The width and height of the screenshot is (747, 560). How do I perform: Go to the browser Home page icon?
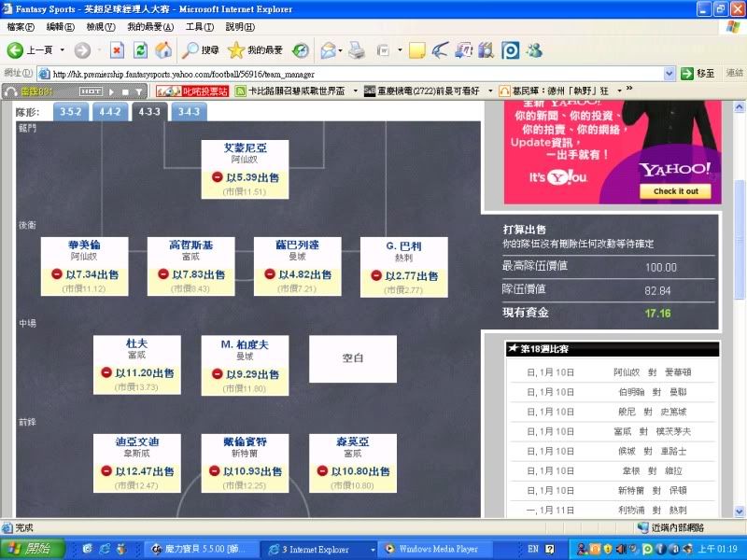coord(163,50)
